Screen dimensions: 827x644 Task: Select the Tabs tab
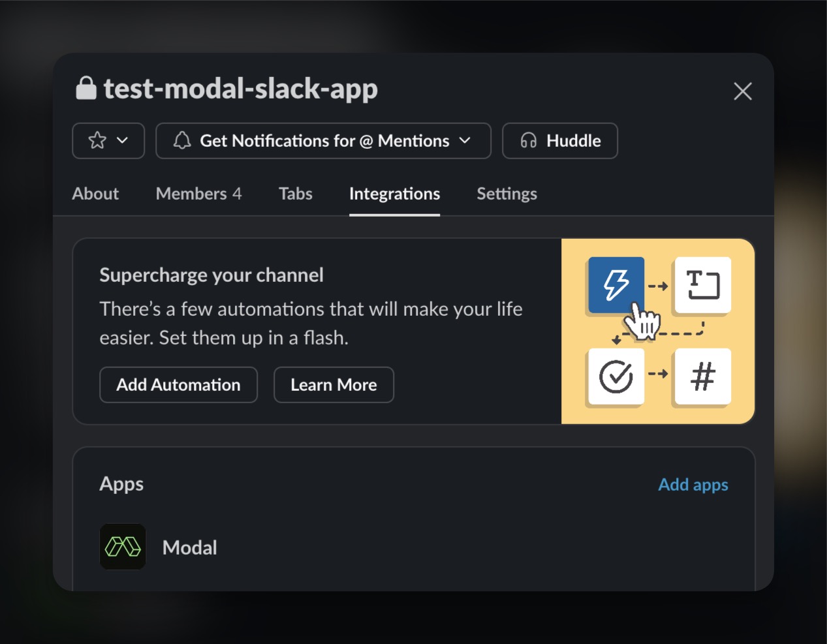(295, 194)
